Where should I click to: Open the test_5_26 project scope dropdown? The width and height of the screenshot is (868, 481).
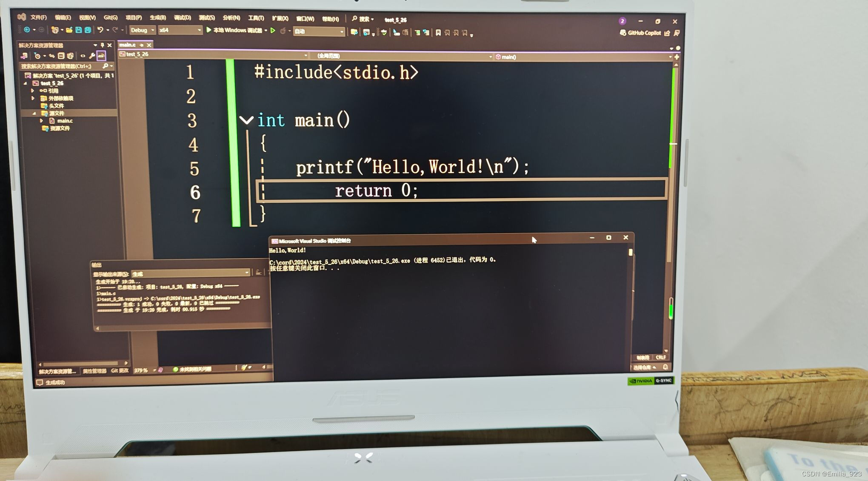tap(213, 54)
